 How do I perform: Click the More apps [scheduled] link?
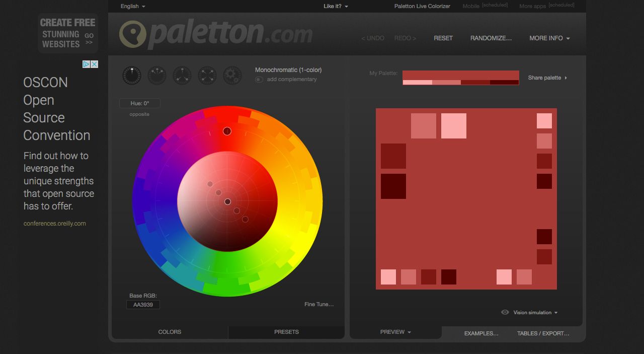[x=547, y=6]
